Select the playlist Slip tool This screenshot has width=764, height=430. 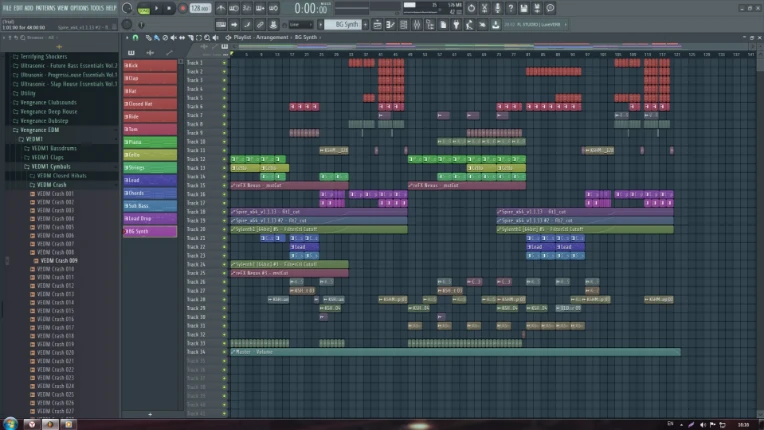pyautogui.click(x=182, y=37)
